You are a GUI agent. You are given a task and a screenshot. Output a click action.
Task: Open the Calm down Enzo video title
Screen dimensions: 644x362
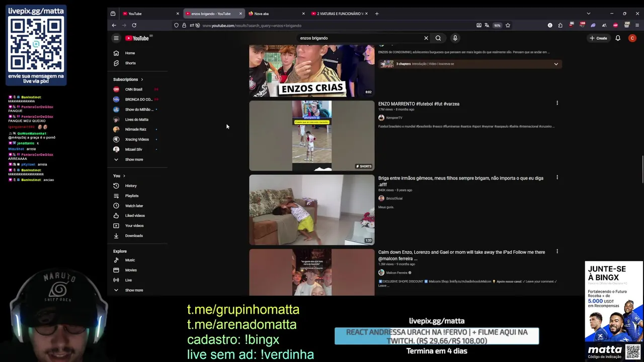[x=461, y=255]
